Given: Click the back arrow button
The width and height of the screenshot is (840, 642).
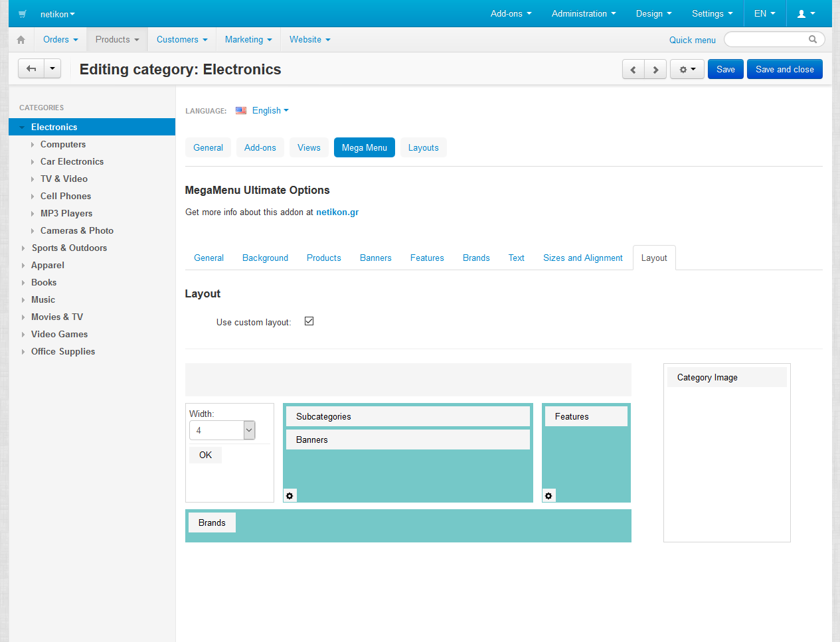Looking at the screenshot, I should coord(31,69).
